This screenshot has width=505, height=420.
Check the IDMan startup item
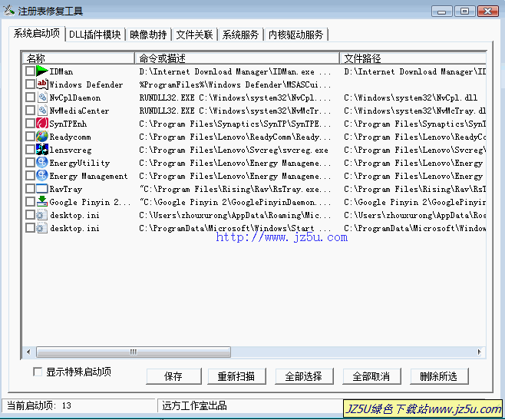point(30,71)
